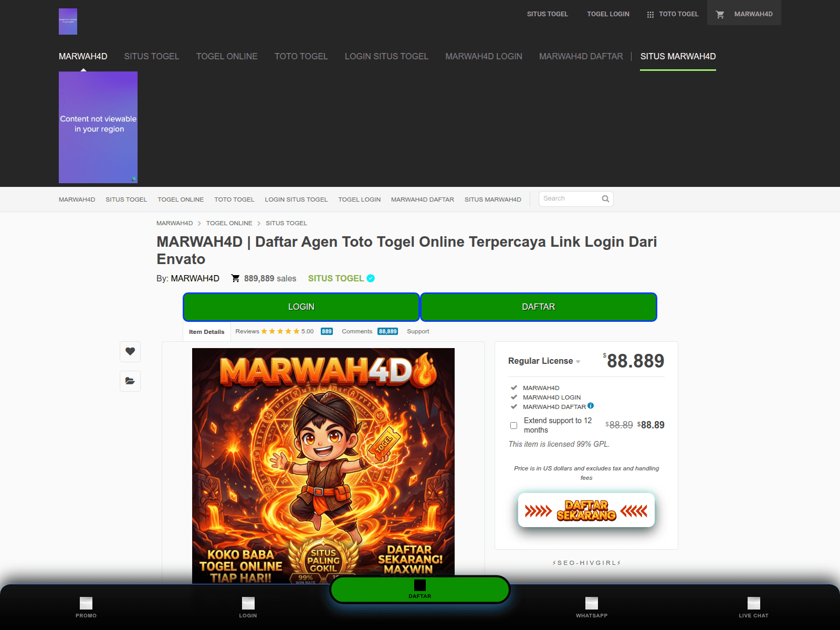Open LOGIN SITUS TOGEL in the main nav

click(x=386, y=56)
